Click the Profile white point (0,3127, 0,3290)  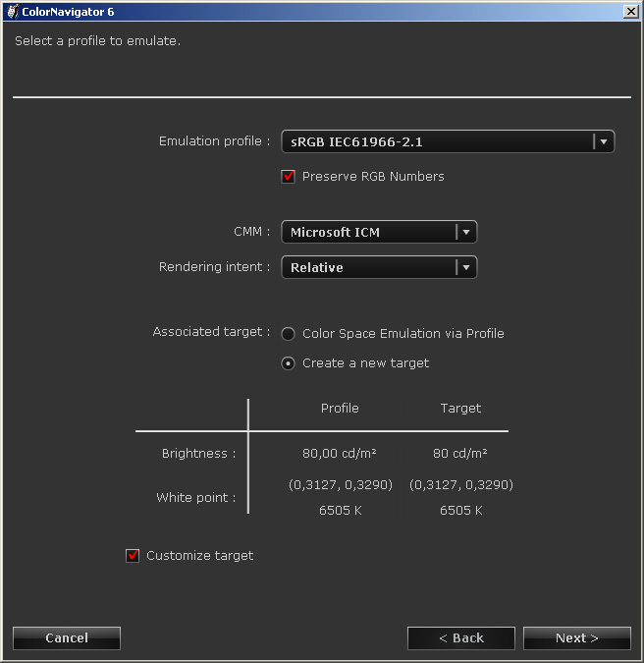(341, 484)
